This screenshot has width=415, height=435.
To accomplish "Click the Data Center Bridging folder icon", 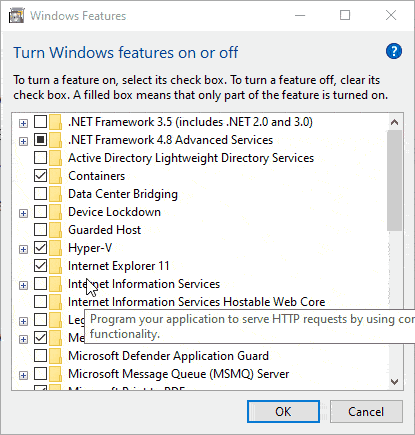I will tap(55, 194).
